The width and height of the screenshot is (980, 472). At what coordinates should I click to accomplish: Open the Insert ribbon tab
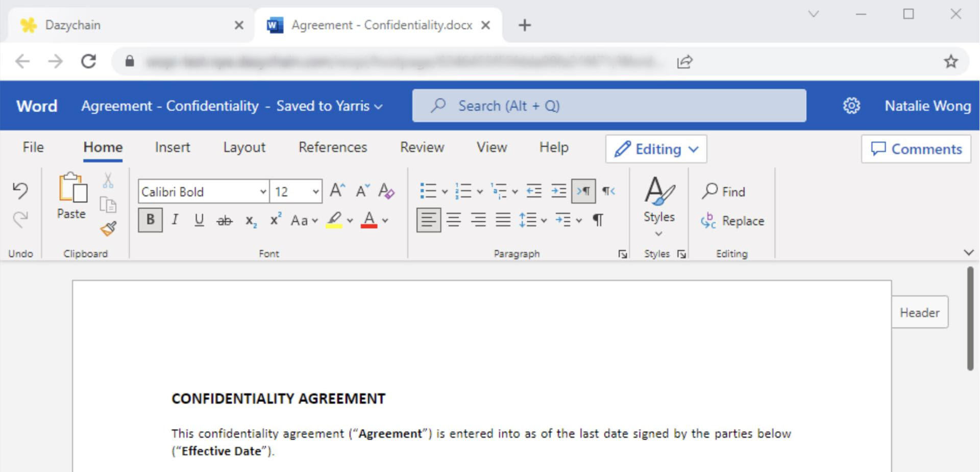pos(173,147)
